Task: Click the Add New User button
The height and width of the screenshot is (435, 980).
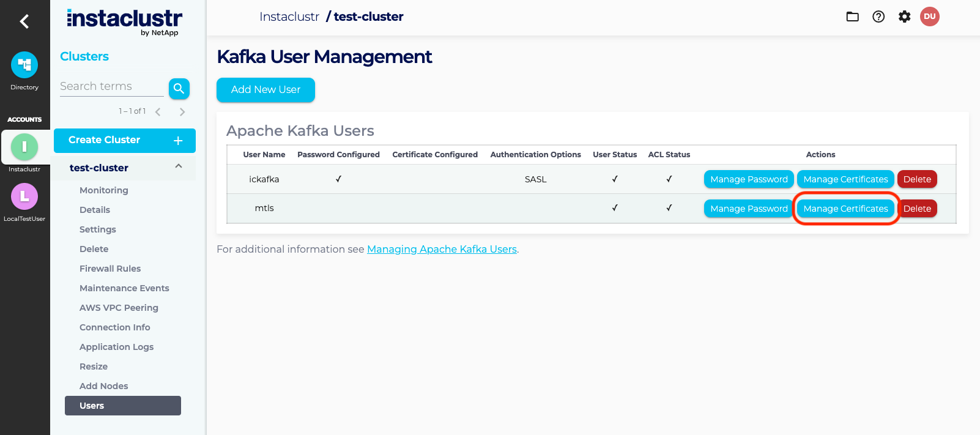Action: pyautogui.click(x=265, y=90)
